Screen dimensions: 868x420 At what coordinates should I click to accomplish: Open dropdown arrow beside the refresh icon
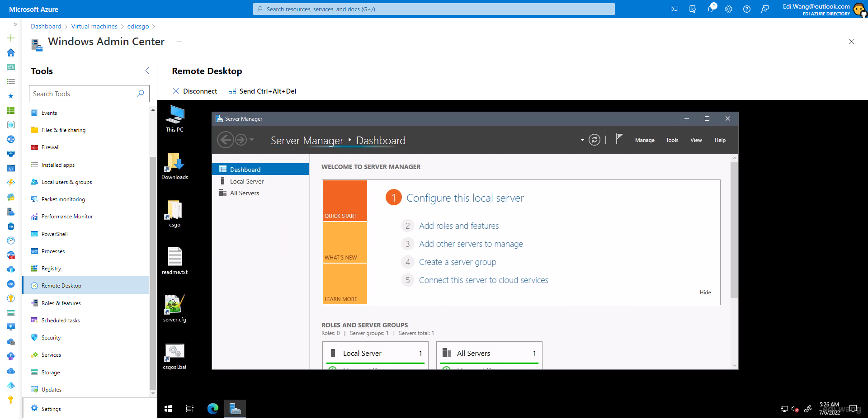point(582,140)
